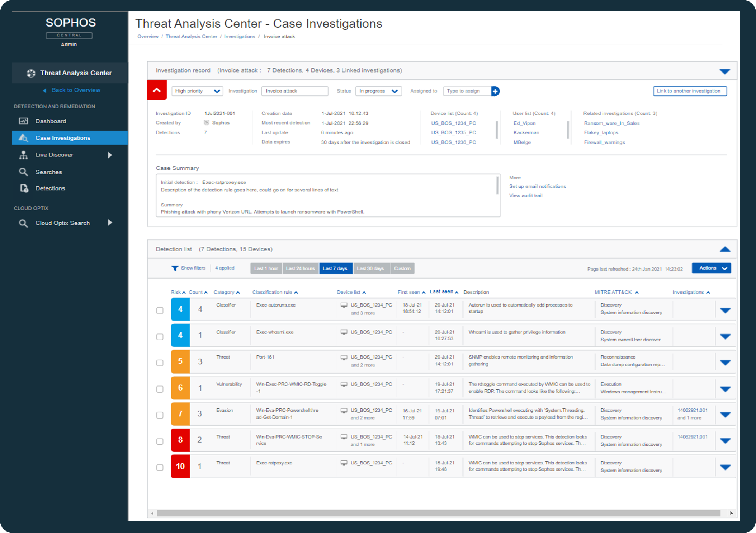This screenshot has width=756, height=533.
Task: Click the Type to assign field
Action: coord(467,91)
